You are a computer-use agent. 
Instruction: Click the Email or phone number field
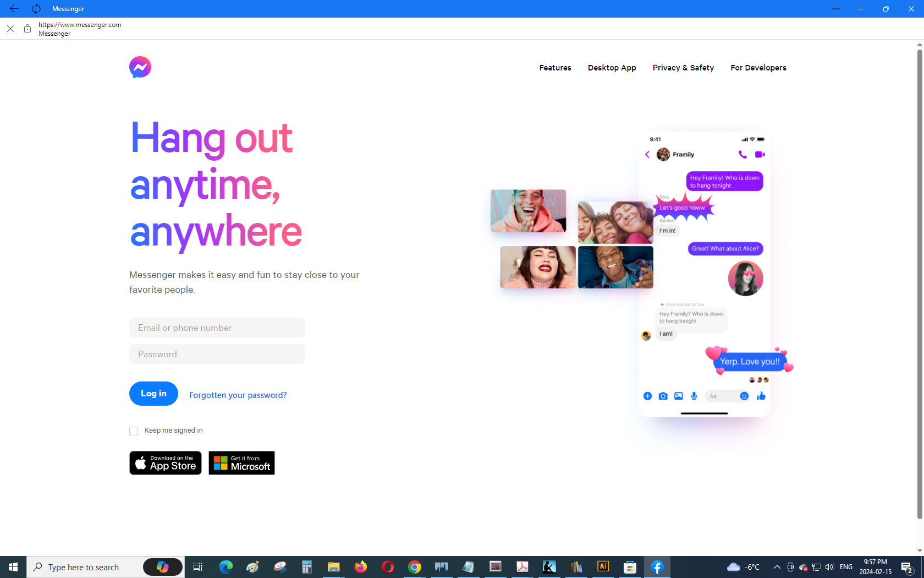(217, 328)
